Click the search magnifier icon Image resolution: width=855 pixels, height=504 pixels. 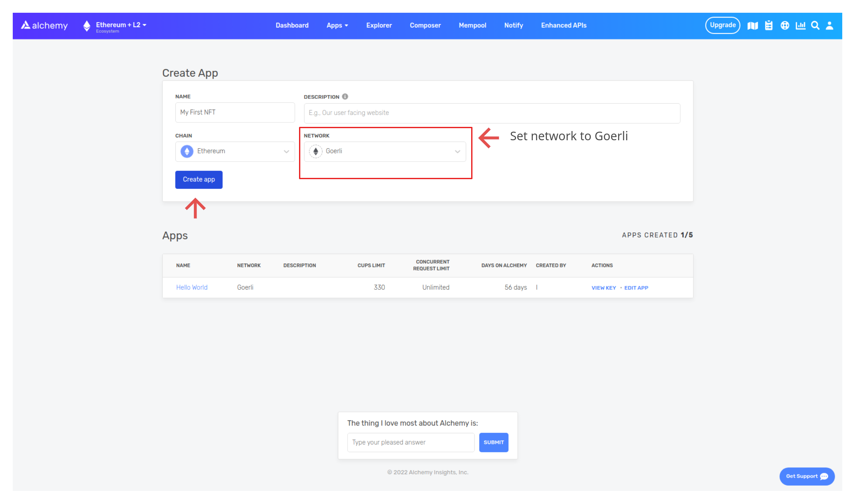pyautogui.click(x=815, y=26)
